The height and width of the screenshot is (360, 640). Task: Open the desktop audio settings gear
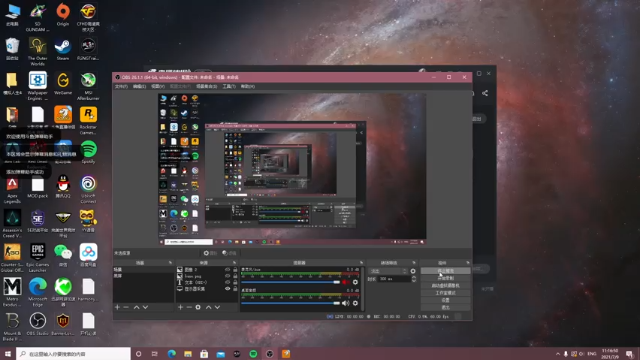pos(355,303)
